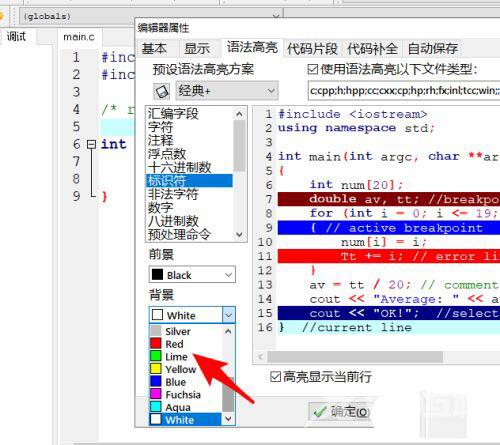The width and height of the screenshot is (500, 445).
Task: Switch to main.c editor tab
Action: [79, 37]
